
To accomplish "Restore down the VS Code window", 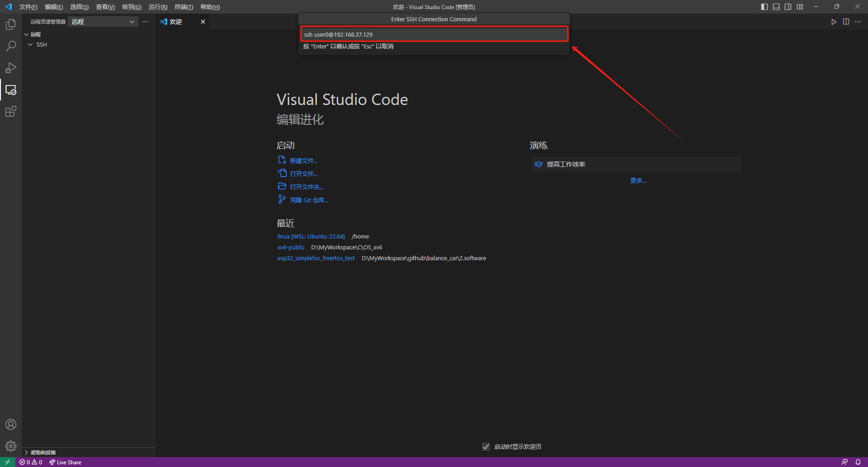I will pos(837,7).
